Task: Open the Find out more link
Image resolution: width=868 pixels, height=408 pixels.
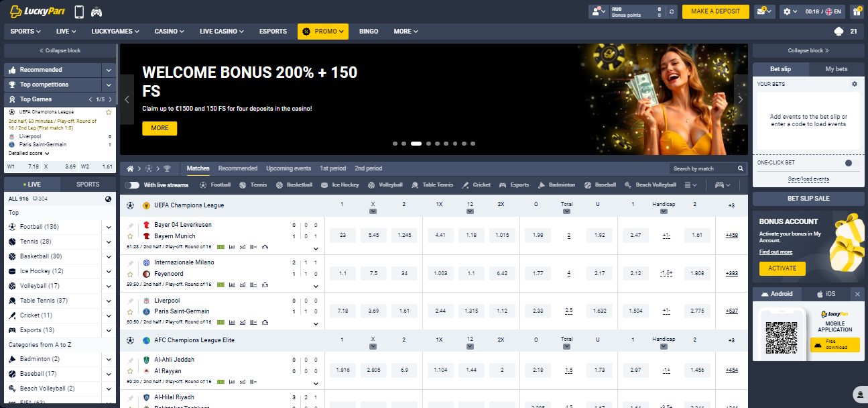Action: pos(776,252)
